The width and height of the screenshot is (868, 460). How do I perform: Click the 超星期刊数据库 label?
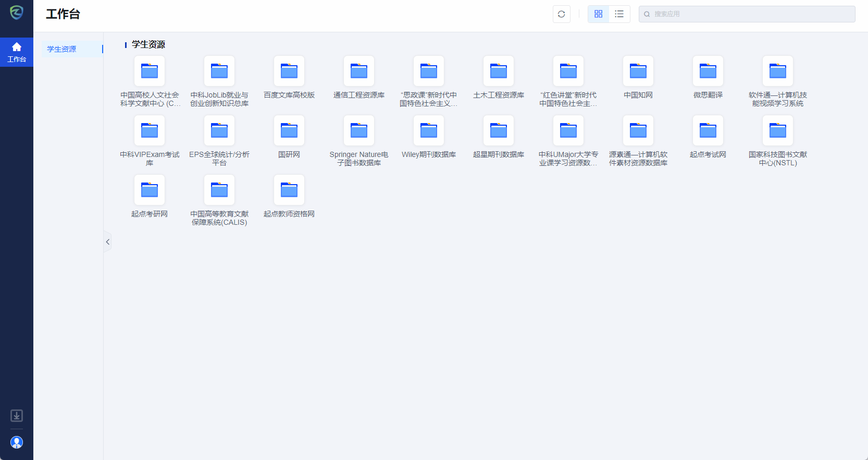click(499, 154)
